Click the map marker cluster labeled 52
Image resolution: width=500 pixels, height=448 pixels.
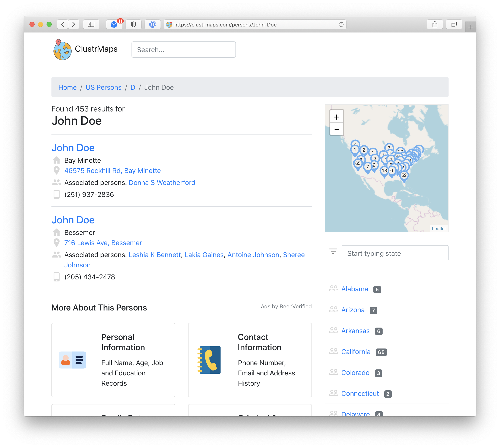click(x=404, y=176)
